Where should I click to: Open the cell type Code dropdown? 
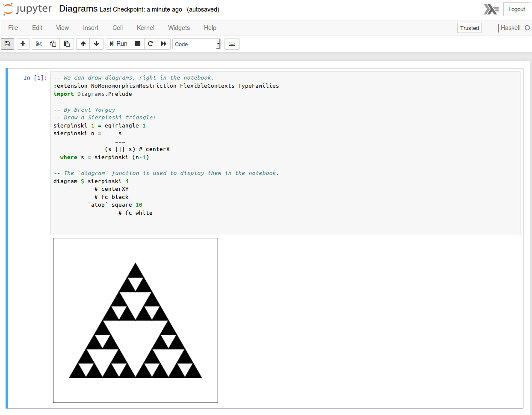[x=196, y=44]
